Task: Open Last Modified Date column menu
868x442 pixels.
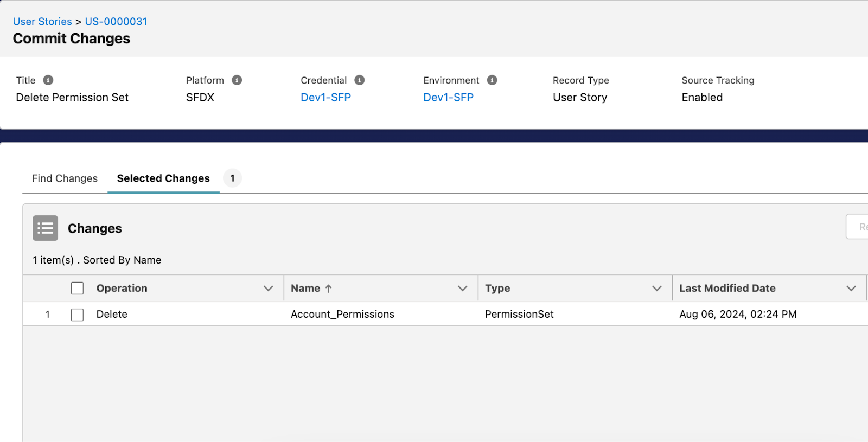Action: (x=851, y=289)
